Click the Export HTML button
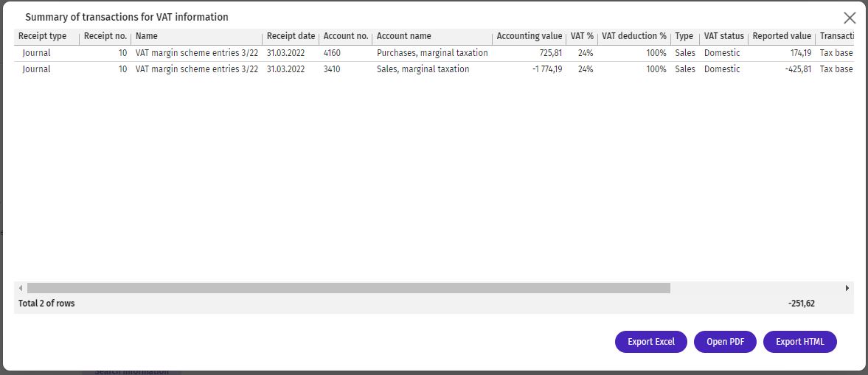 800,342
